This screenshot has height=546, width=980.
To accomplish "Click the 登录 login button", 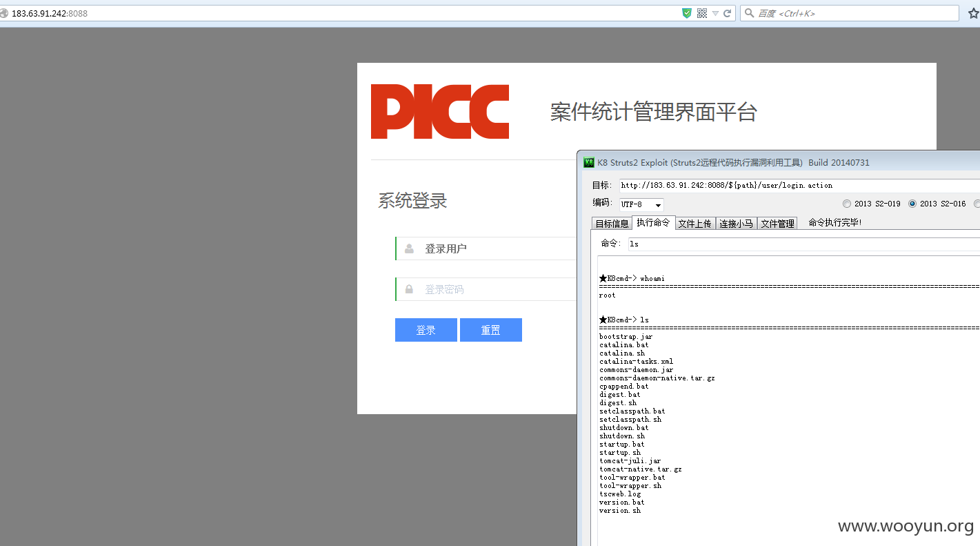I will click(x=426, y=330).
